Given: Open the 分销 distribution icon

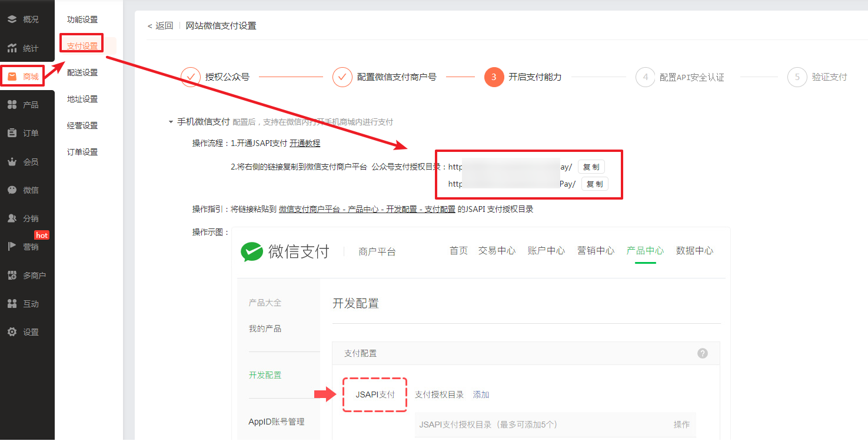Looking at the screenshot, I should click(12, 218).
